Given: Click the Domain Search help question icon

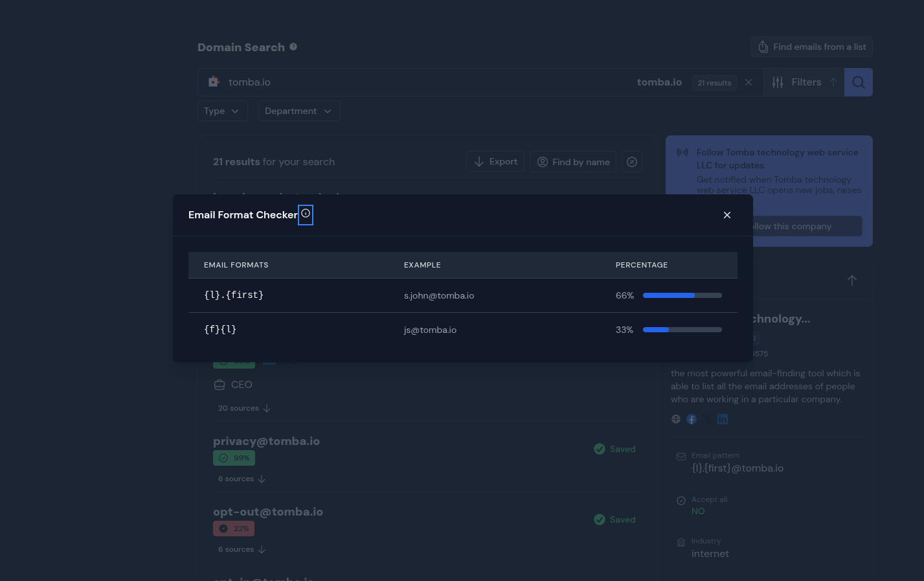Looking at the screenshot, I should (x=293, y=47).
